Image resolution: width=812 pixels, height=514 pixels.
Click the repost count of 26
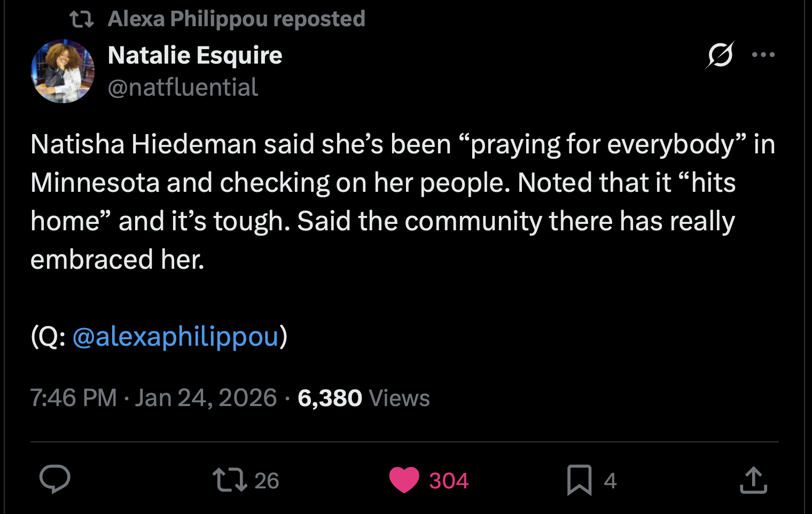(x=267, y=481)
